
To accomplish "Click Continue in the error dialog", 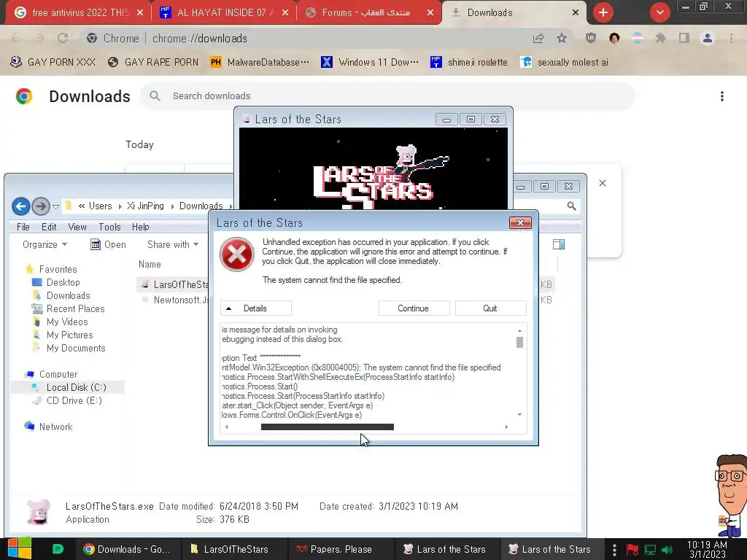I will pyautogui.click(x=414, y=308).
